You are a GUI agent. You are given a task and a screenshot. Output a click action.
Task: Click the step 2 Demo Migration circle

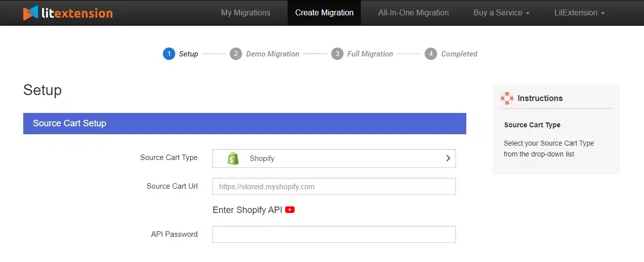236,54
